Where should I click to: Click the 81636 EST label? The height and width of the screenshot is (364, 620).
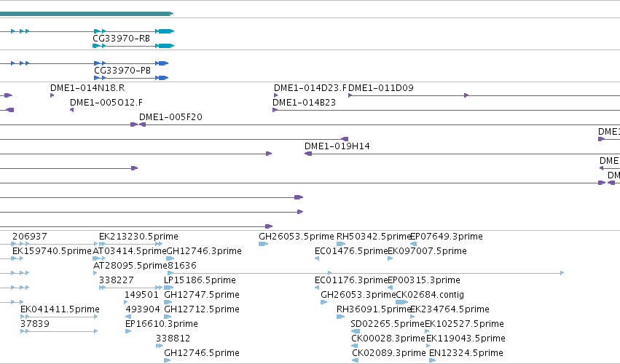[x=182, y=266]
